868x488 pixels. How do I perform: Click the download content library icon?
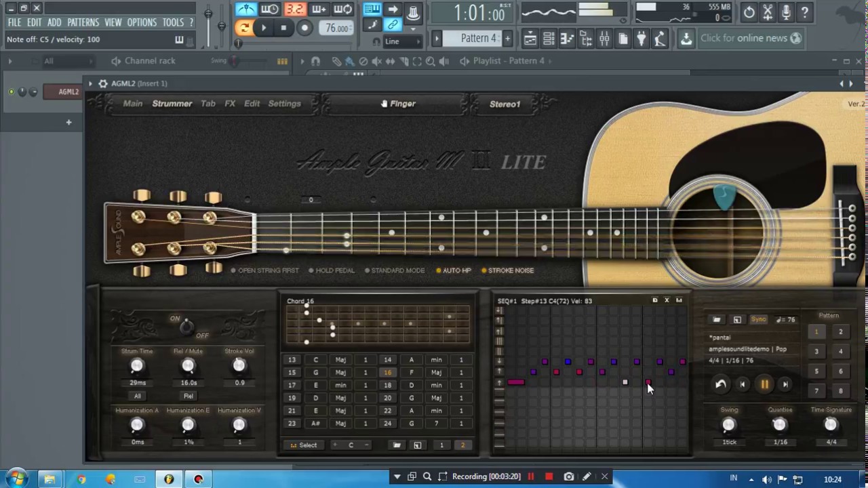[x=686, y=39]
